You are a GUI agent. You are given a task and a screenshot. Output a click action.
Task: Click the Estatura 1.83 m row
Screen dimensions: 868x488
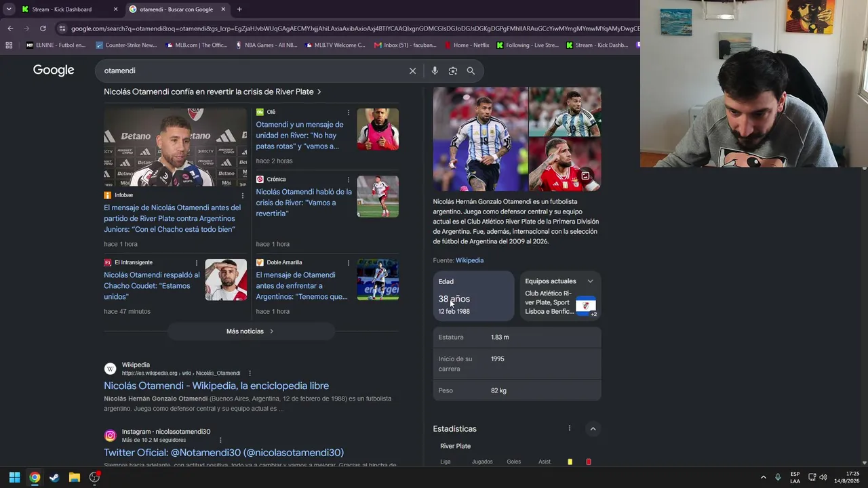(x=517, y=337)
